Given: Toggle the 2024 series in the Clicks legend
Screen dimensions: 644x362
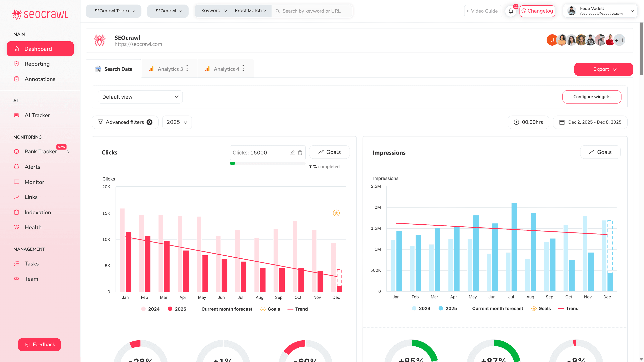Looking at the screenshot, I should coord(150,309).
